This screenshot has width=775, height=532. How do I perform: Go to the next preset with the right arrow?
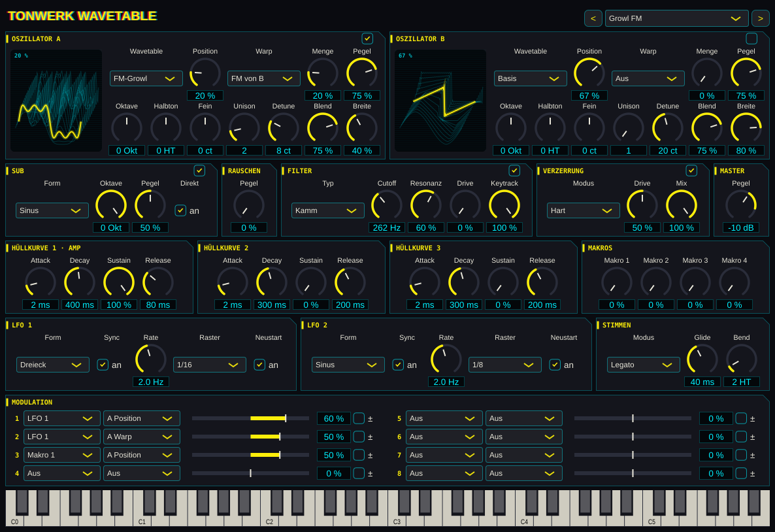(760, 18)
